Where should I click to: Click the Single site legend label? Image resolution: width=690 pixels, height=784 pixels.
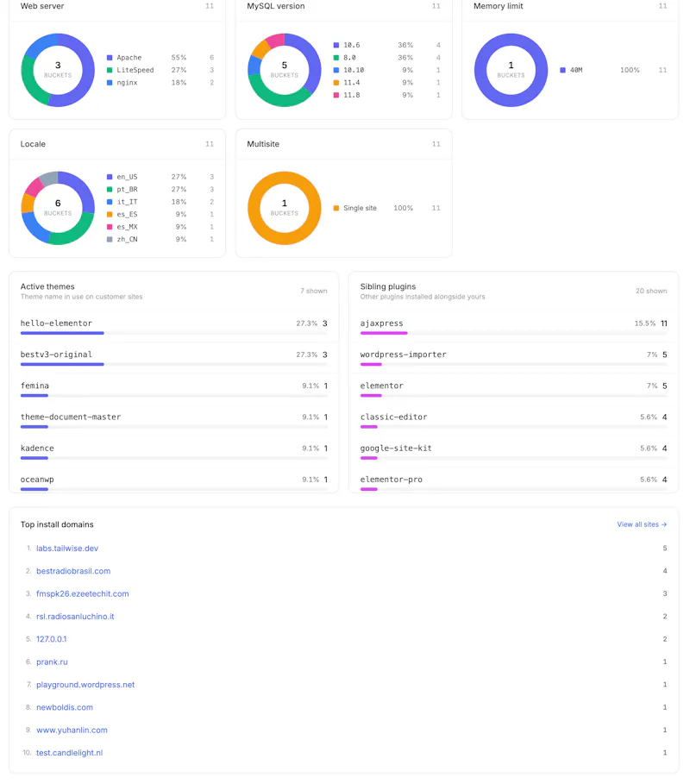(360, 208)
